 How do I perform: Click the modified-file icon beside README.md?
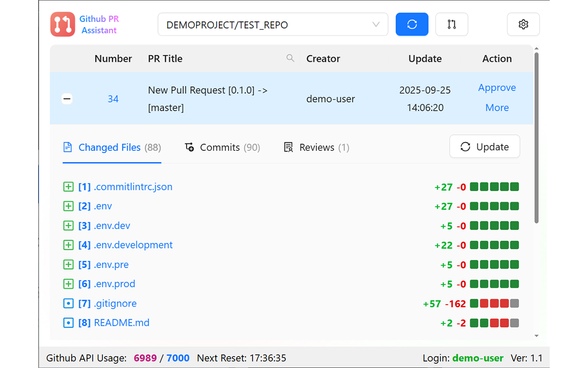[68, 323]
